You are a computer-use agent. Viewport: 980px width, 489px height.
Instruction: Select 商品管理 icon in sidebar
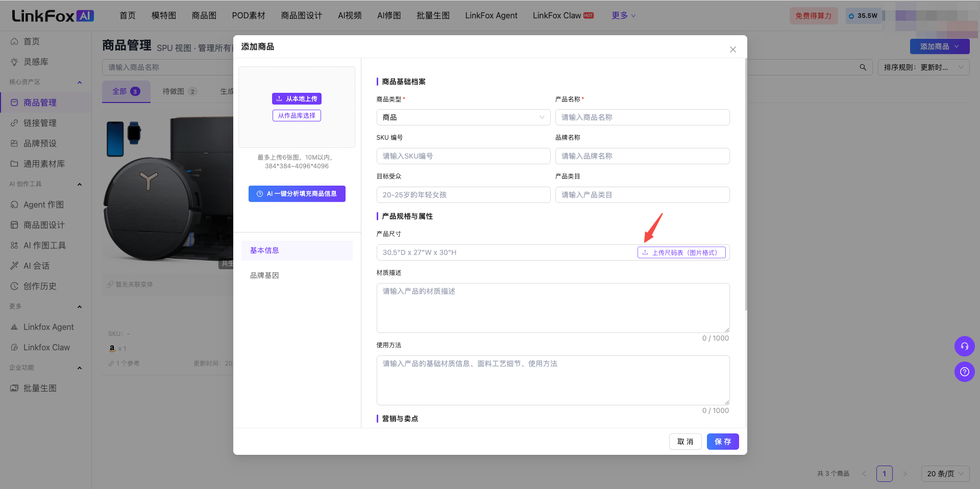[x=14, y=102]
